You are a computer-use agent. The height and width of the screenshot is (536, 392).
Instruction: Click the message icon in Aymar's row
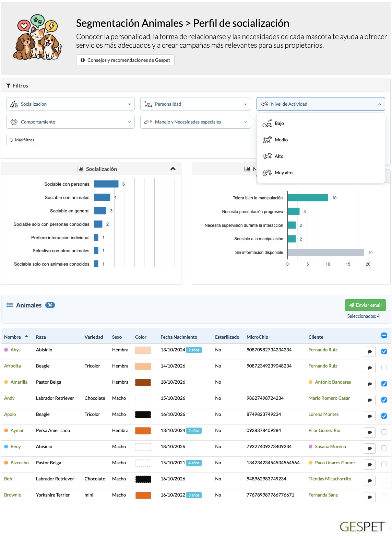(370, 432)
